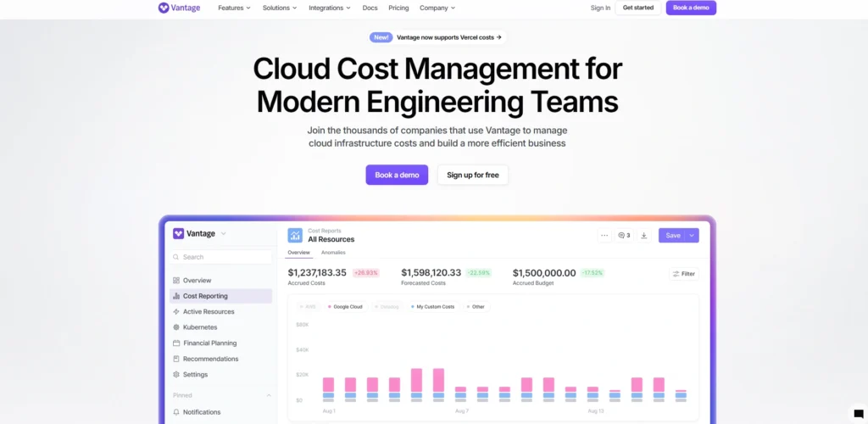Click the Aug 1 axis label
868x424 pixels.
point(330,411)
